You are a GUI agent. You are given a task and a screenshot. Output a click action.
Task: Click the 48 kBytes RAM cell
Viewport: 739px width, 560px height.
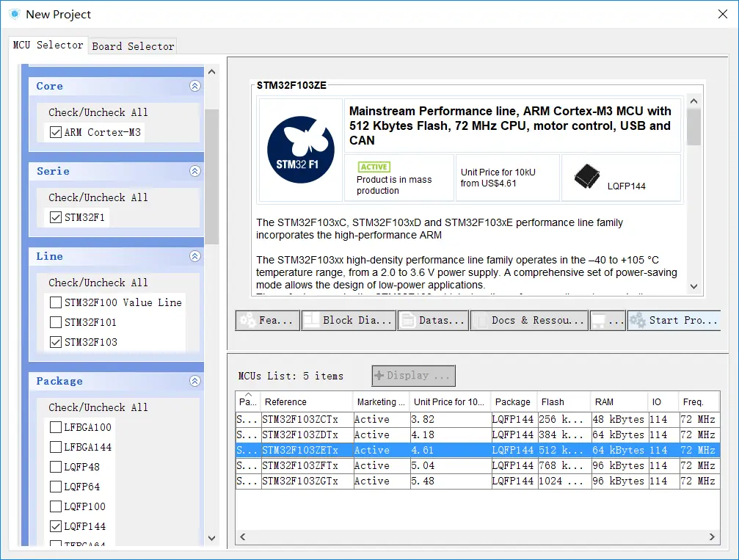[619, 419]
